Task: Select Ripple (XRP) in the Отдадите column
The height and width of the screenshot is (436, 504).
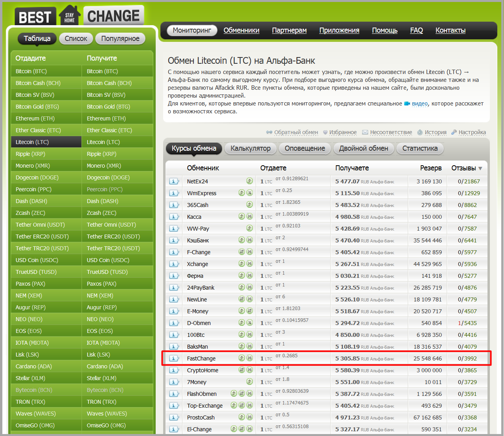Action: click(46, 154)
